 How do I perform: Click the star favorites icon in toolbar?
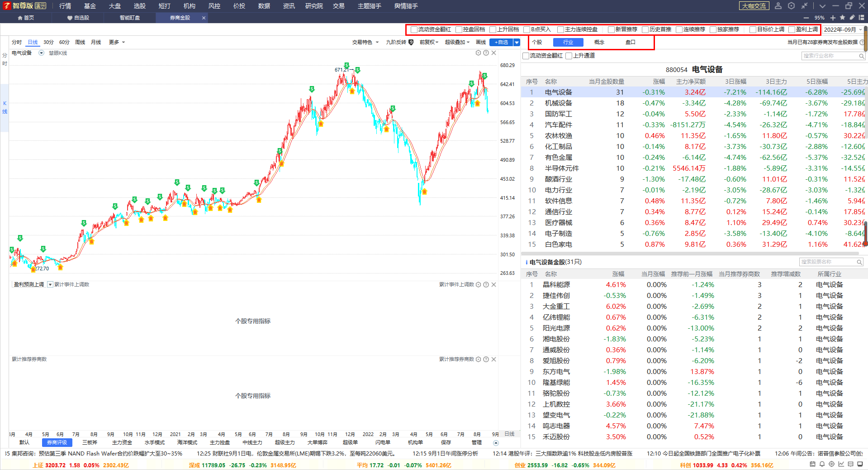pos(842,18)
